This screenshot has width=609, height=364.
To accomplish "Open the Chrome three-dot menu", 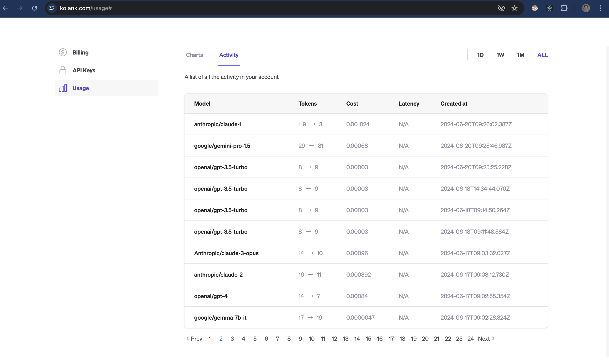I will click(x=600, y=8).
